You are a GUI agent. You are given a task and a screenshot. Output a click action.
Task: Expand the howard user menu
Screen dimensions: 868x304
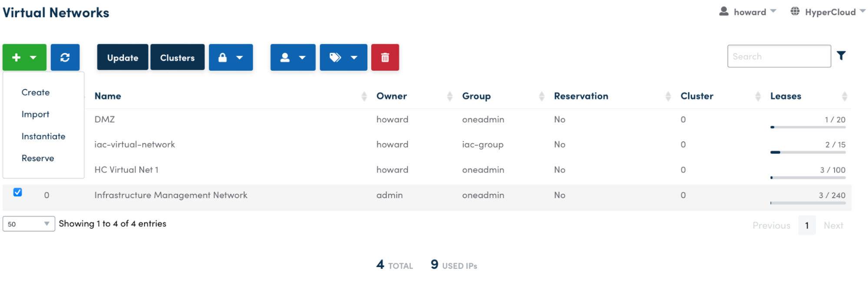[748, 12]
